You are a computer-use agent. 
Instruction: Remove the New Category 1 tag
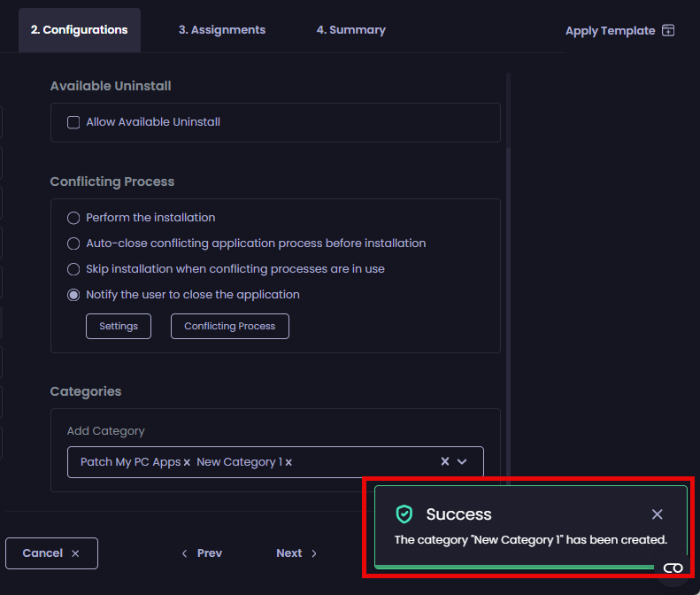pos(288,462)
